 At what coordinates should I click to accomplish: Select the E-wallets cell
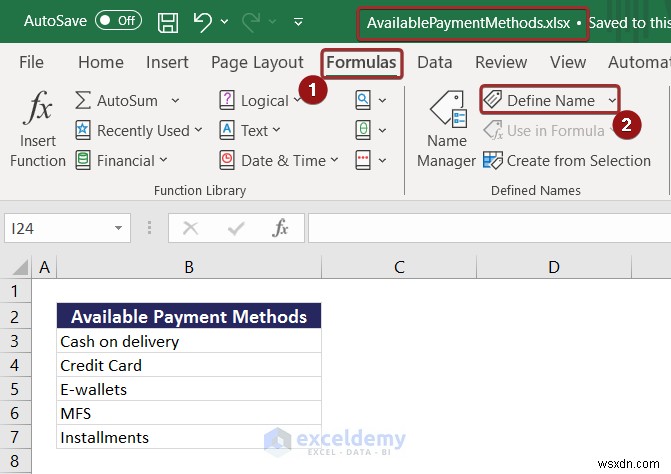[189, 389]
